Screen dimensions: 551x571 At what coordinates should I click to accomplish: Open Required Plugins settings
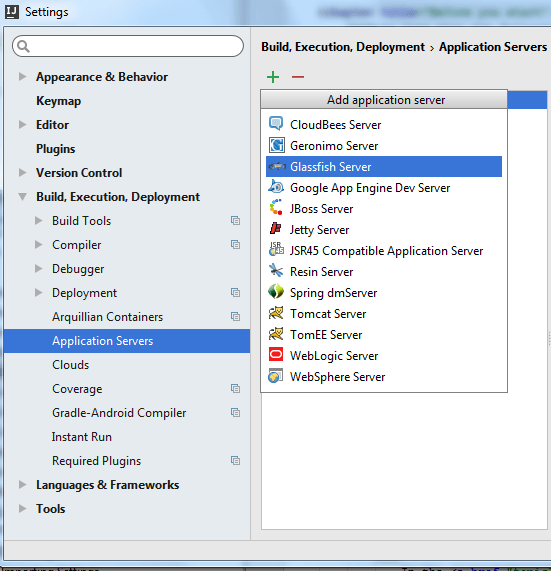point(97,461)
